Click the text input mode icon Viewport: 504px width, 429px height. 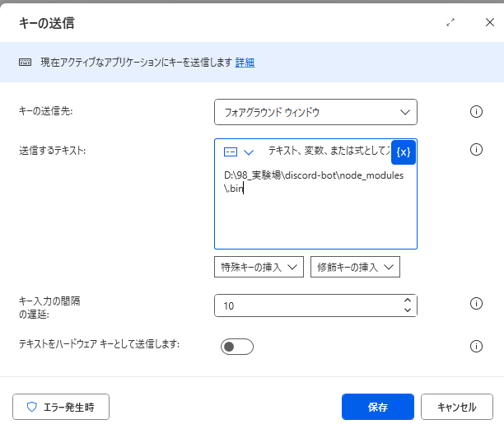tap(231, 152)
